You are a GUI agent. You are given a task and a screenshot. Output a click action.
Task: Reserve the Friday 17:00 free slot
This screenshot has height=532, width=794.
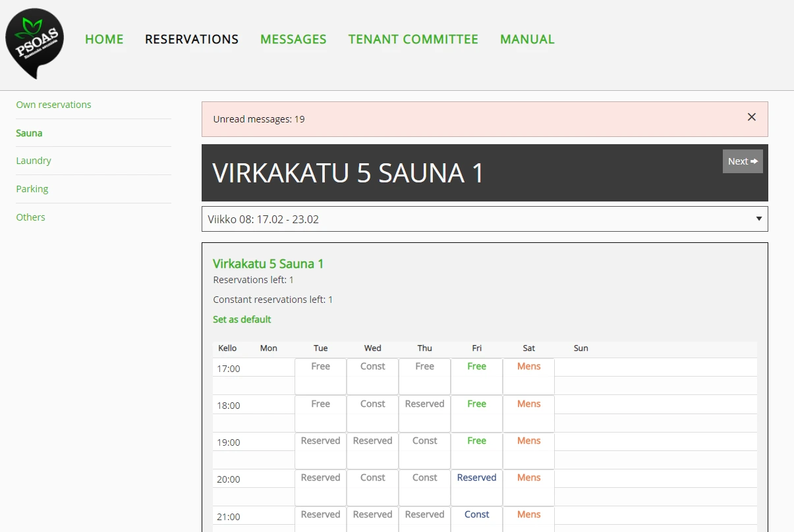477,376
